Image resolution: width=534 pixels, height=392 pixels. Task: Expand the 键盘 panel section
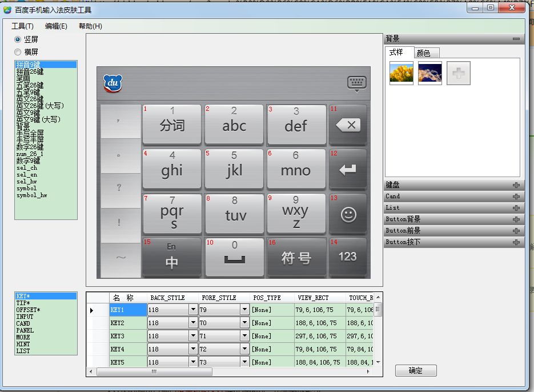(516, 185)
